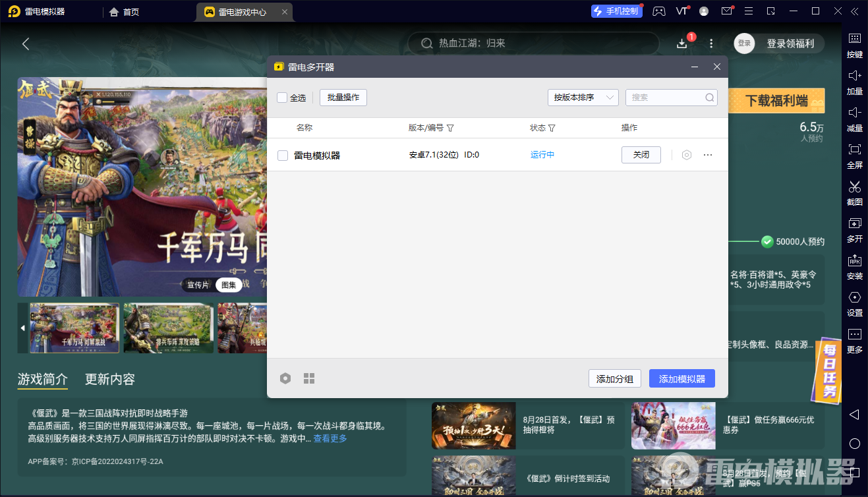Click the 截图 scissors screenshot icon
Image resolution: width=868 pixels, height=497 pixels.
point(854,187)
